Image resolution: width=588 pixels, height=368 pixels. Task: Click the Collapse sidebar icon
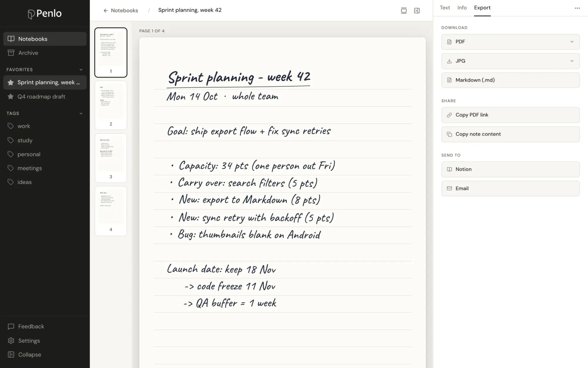11,354
